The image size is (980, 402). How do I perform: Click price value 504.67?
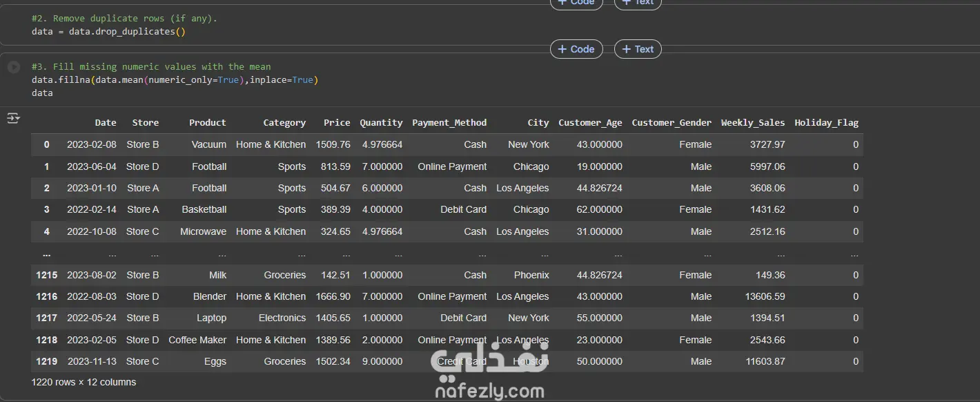click(x=335, y=189)
